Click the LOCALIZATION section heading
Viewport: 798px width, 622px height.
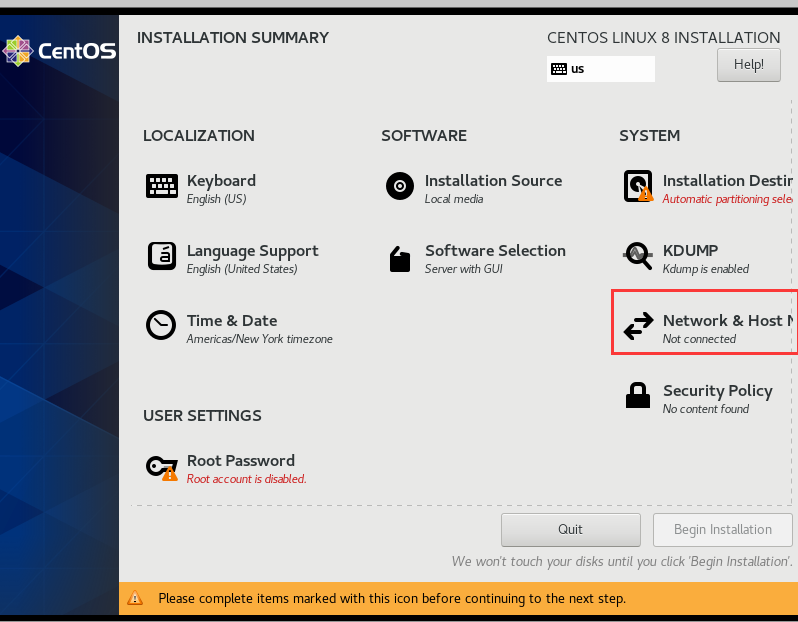(x=199, y=135)
